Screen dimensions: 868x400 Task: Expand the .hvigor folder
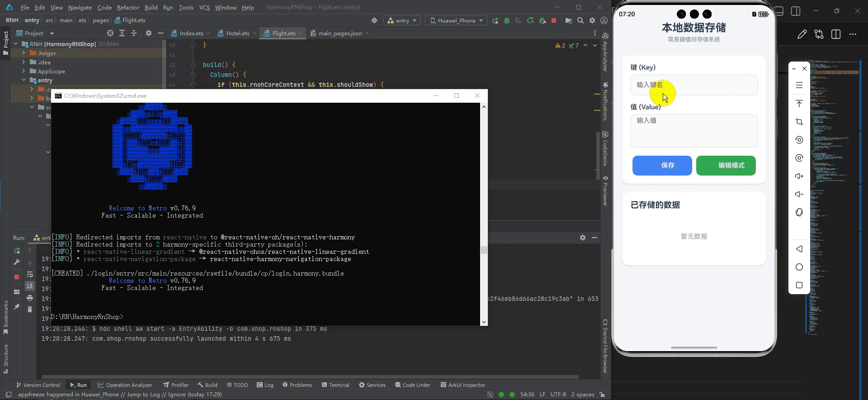pyautogui.click(x=24, y=53)
